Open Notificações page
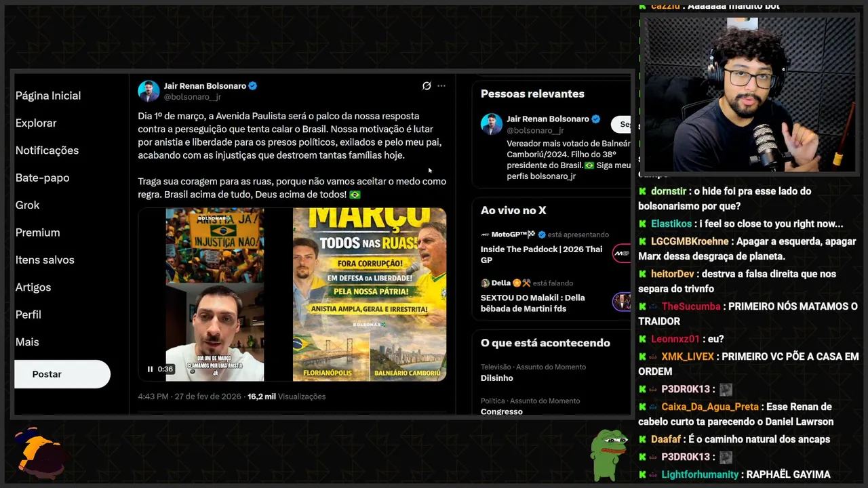The width and height of the screenshot is (868, 488). (47, 150)
